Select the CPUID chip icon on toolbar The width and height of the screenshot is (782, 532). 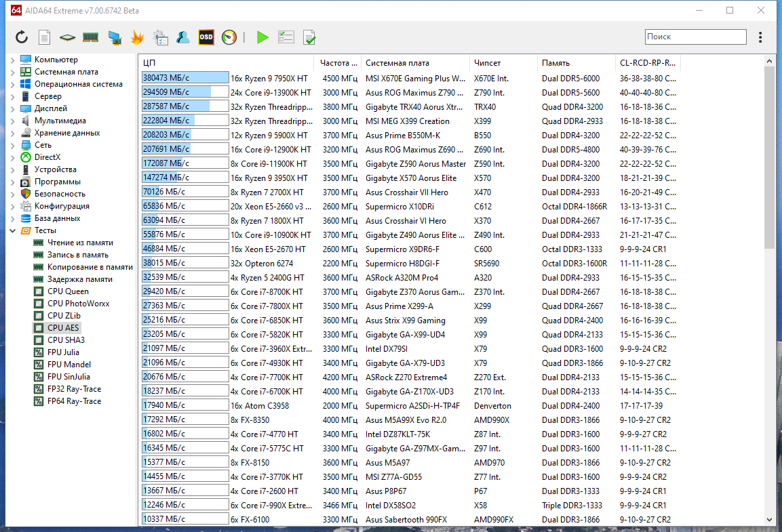tap(66, 37)
